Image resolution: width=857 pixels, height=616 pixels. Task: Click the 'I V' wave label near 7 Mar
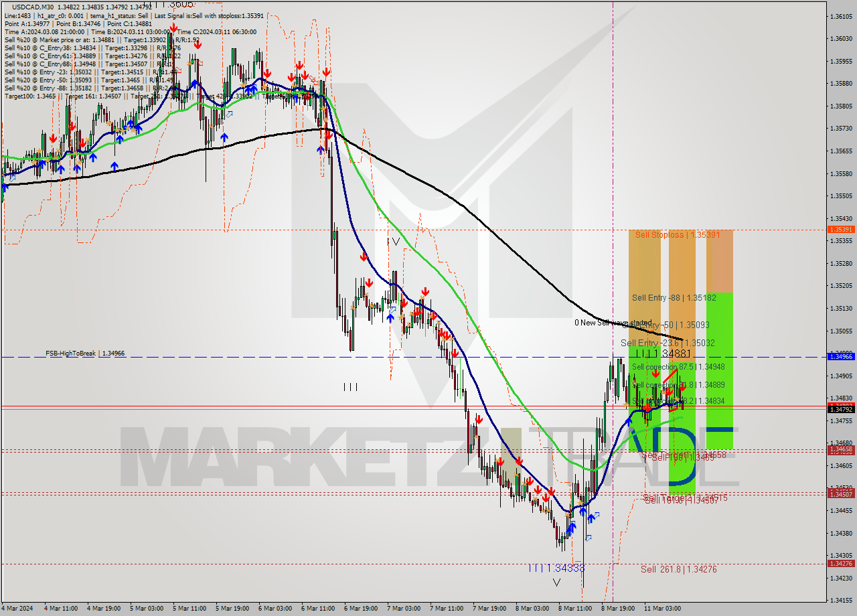[x=394, y=242]
